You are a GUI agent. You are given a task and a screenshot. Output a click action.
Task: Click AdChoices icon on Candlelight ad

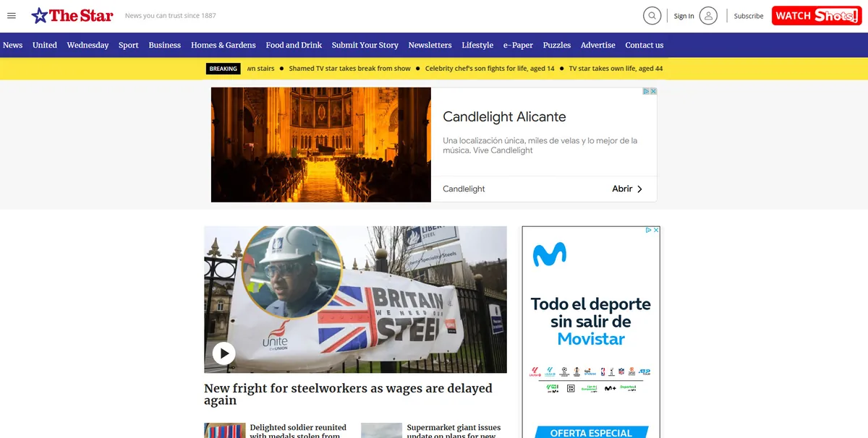pyautogui.click(x=647, y=91)
